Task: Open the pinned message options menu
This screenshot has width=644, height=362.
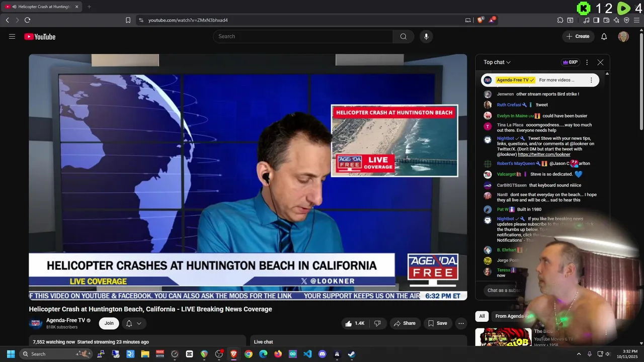Action: pyautogui.click(x=591, y=80)
